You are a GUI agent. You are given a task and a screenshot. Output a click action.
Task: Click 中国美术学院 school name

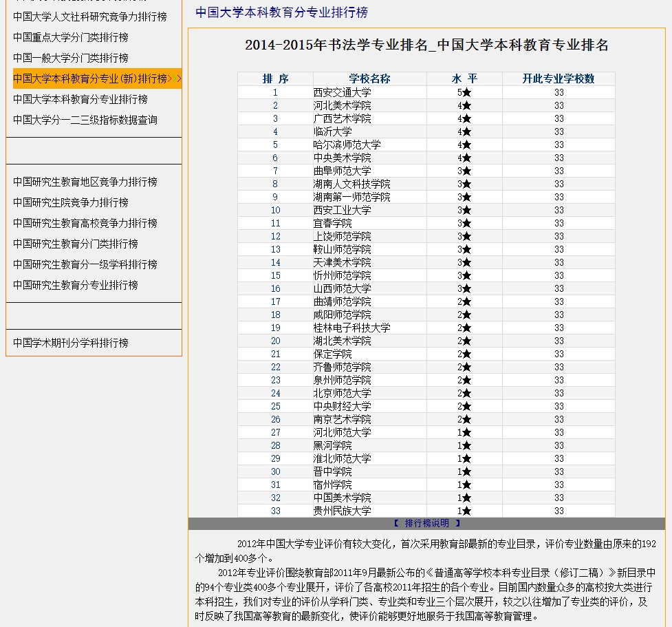(x=342, y=498)
